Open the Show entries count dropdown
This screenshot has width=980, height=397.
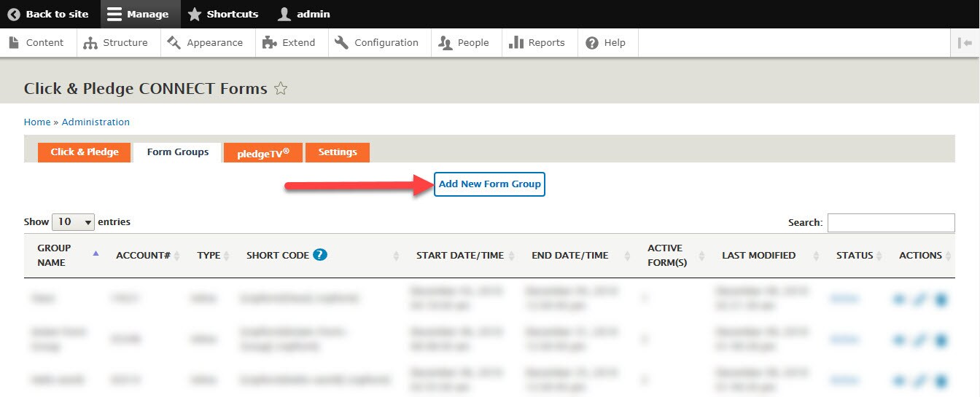73,221
